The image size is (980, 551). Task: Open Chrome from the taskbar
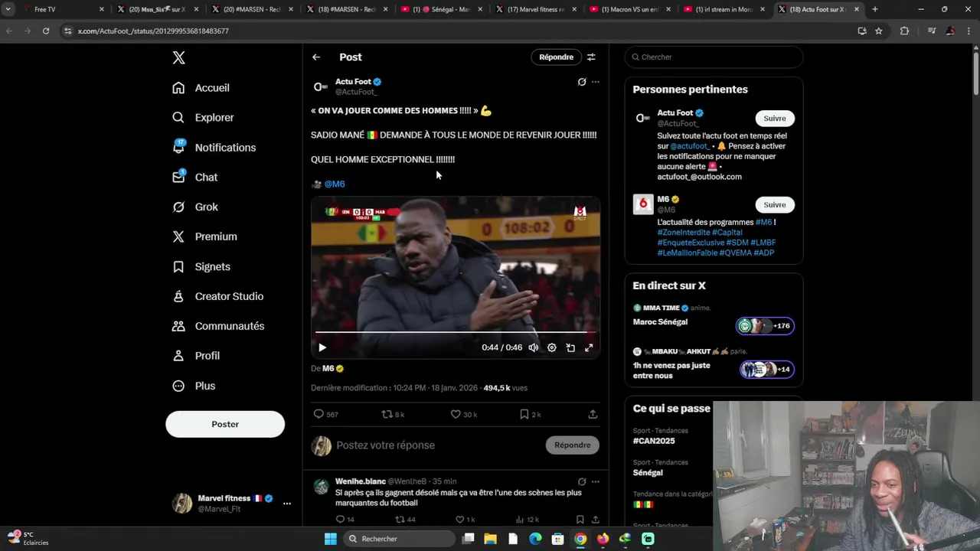click(580, 539)
